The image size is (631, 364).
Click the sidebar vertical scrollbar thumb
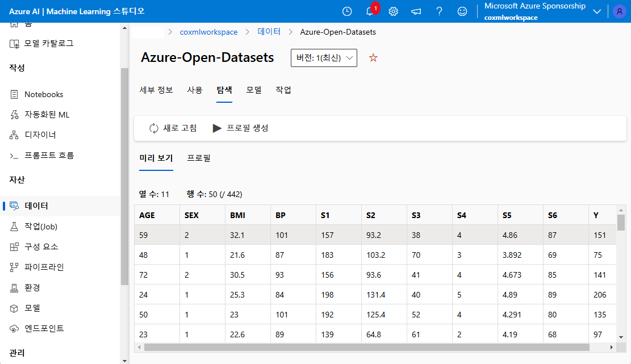[x=124, y=177]
